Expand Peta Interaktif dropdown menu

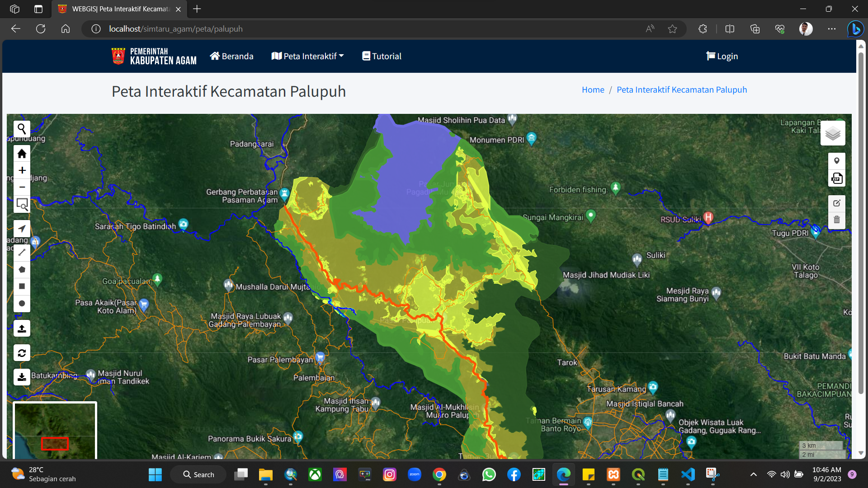point(307,56)
